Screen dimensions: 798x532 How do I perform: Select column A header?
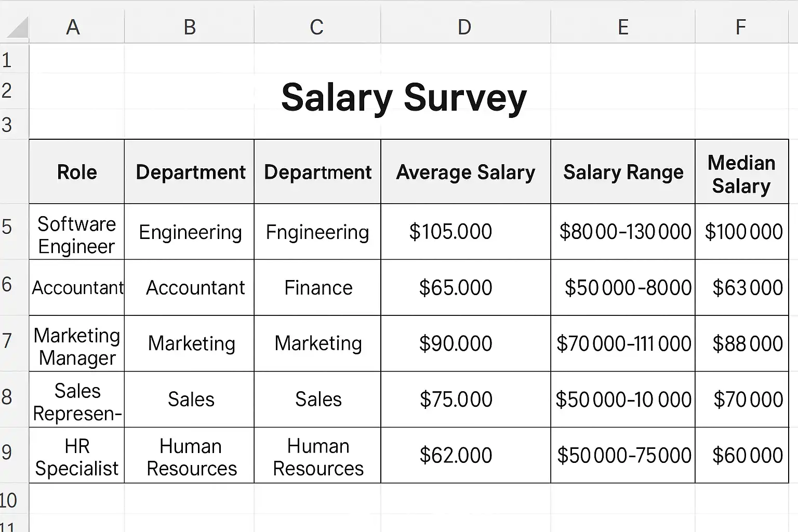tap(73, 27)
